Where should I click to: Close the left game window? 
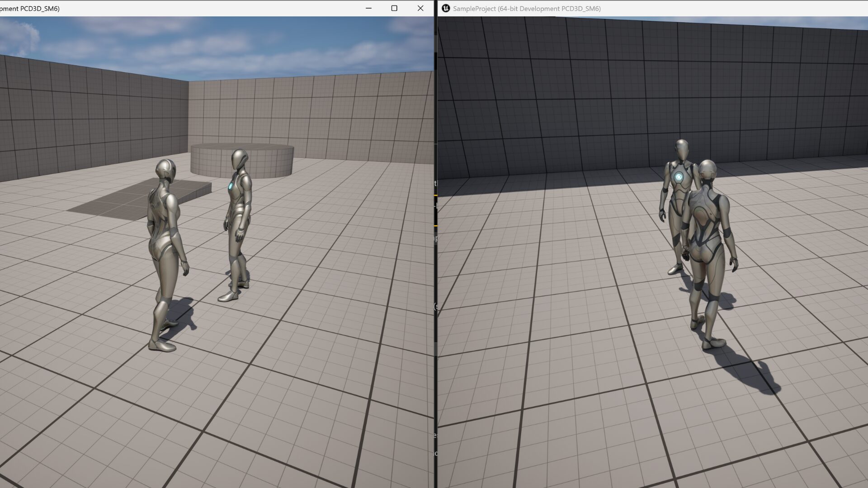pos(420,9)
